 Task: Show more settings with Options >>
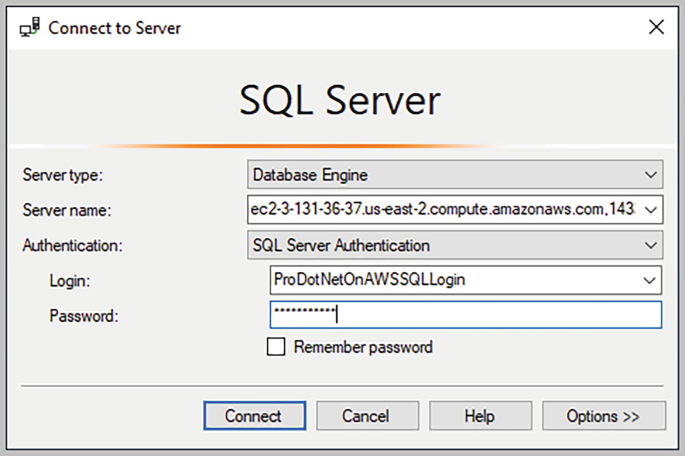pyautogui.click(x=604, y=416)
